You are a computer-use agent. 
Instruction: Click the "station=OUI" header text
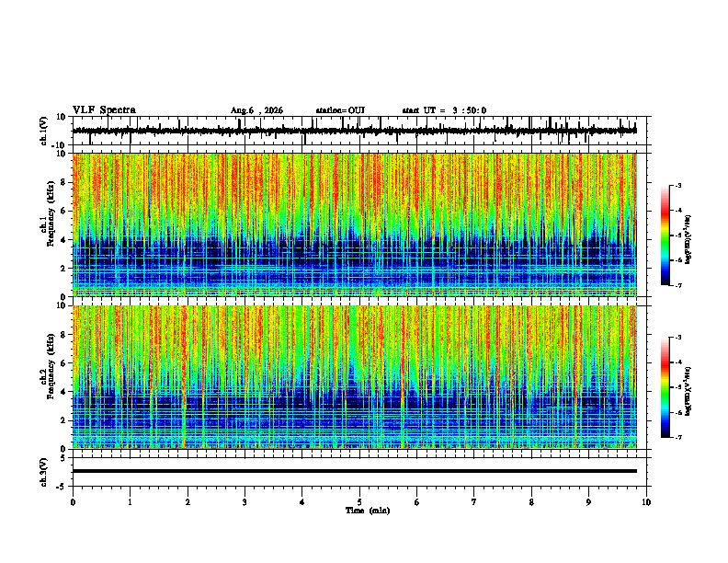(x=340, y=110)
